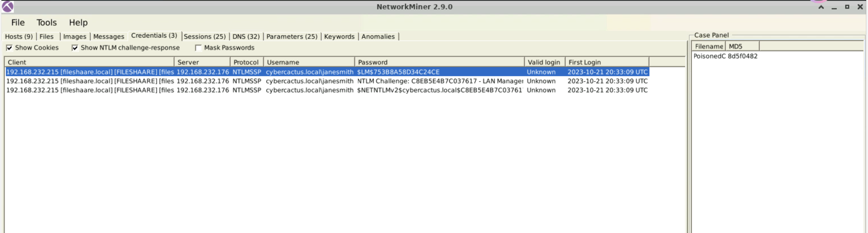
Task: Sort by the Server column header
Action: tap(202, 62)
